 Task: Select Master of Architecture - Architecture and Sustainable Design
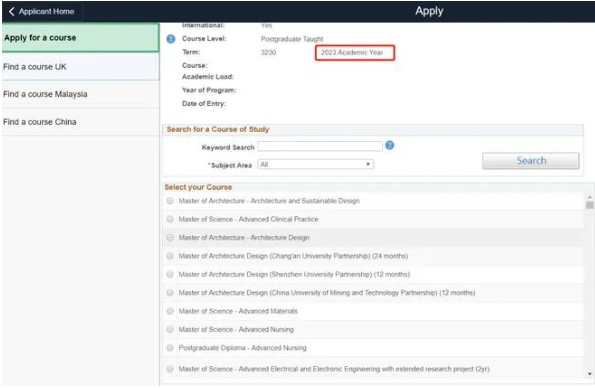coord(170,201)
